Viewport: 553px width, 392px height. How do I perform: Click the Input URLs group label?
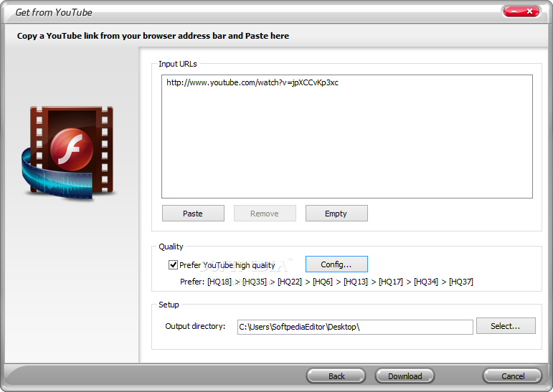click(x=177, y=64)
